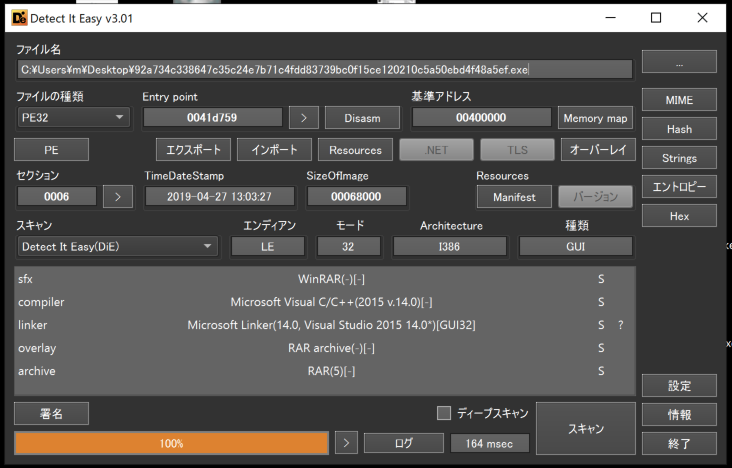Open the Disasm view

click(x=362, y=118)
